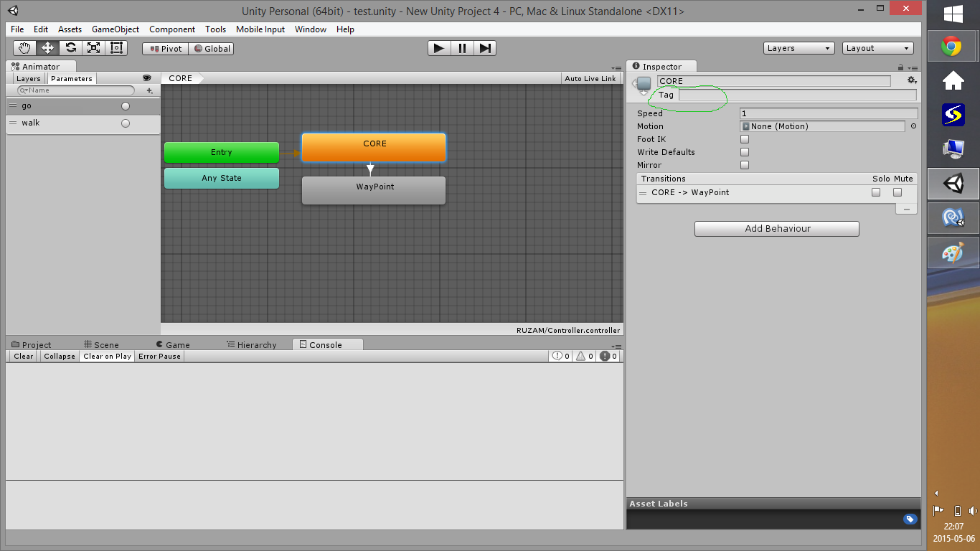This screenshot has width=980, height=551.
Task: Toggle the Write Defaults checkbox
Action: pyautogui.click(x=745, y=152)
